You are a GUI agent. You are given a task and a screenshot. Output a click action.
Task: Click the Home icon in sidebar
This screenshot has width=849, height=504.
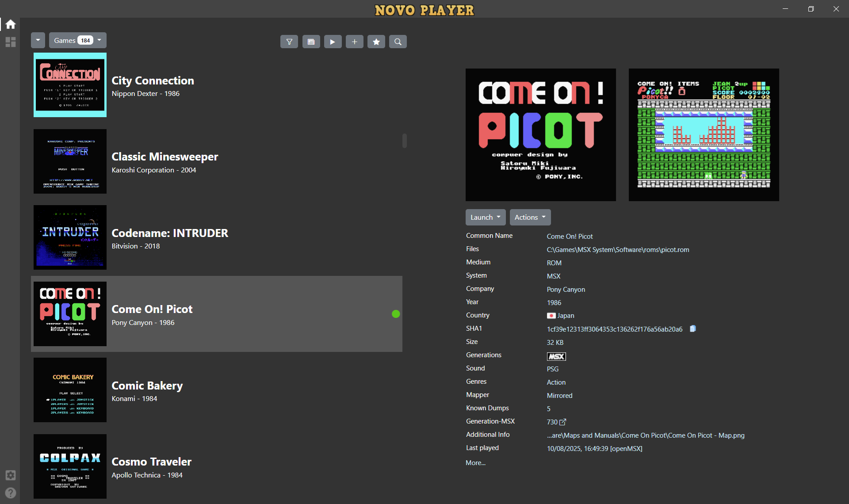11,24
